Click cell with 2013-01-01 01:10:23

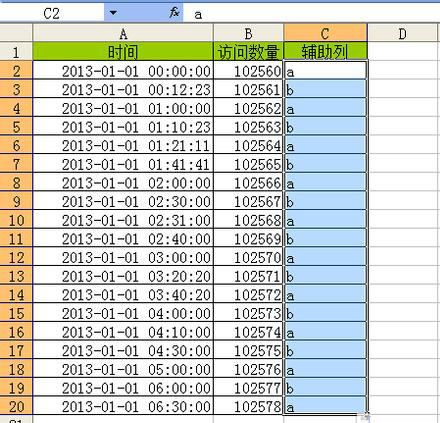[x=123, y=126]
